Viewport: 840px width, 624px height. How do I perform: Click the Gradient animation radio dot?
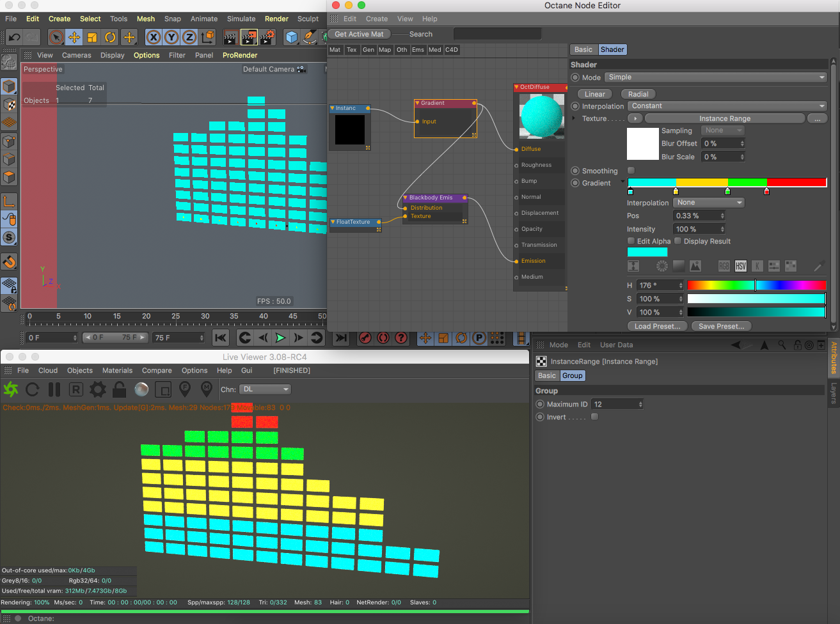(x=575, y=183)
